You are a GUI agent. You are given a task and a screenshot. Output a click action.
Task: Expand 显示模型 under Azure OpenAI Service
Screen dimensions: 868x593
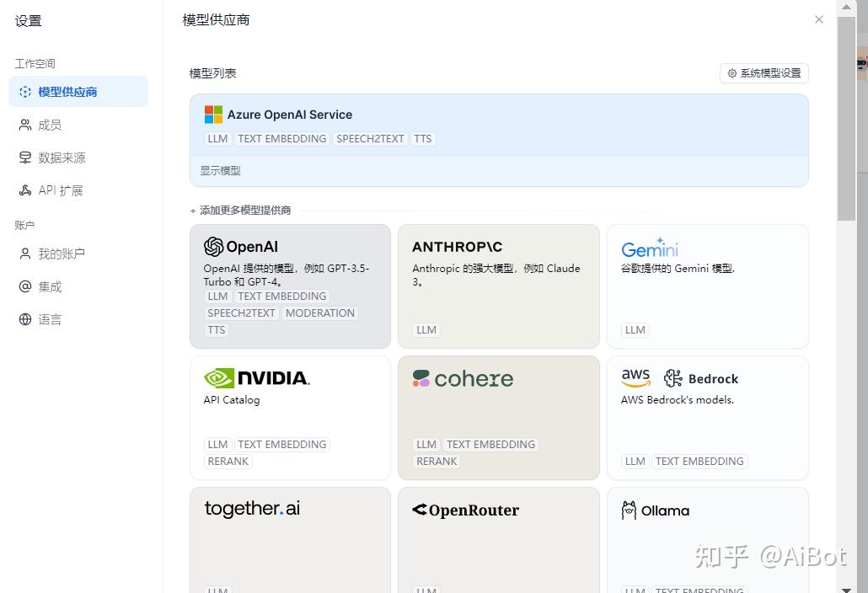220,170
